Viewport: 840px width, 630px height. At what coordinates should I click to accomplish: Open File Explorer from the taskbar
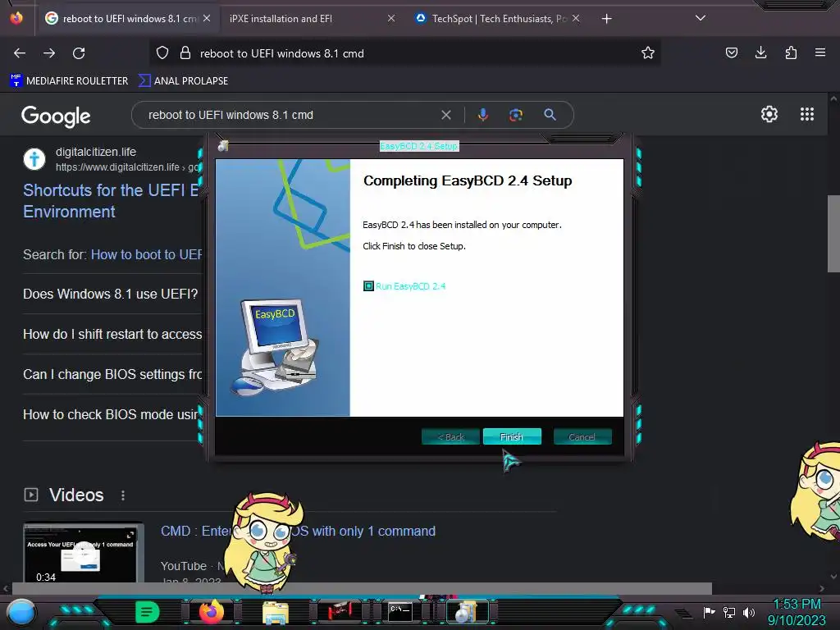(276, 612)
